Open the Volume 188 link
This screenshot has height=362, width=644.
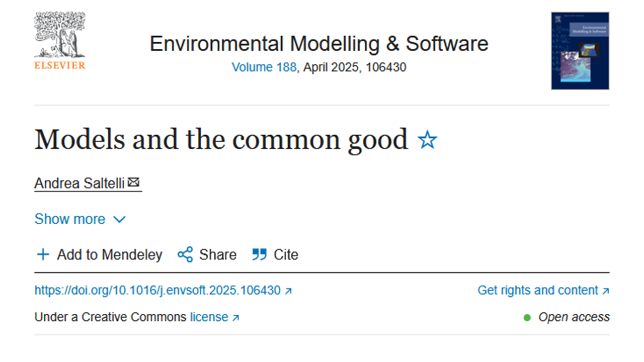click(264, 67)
